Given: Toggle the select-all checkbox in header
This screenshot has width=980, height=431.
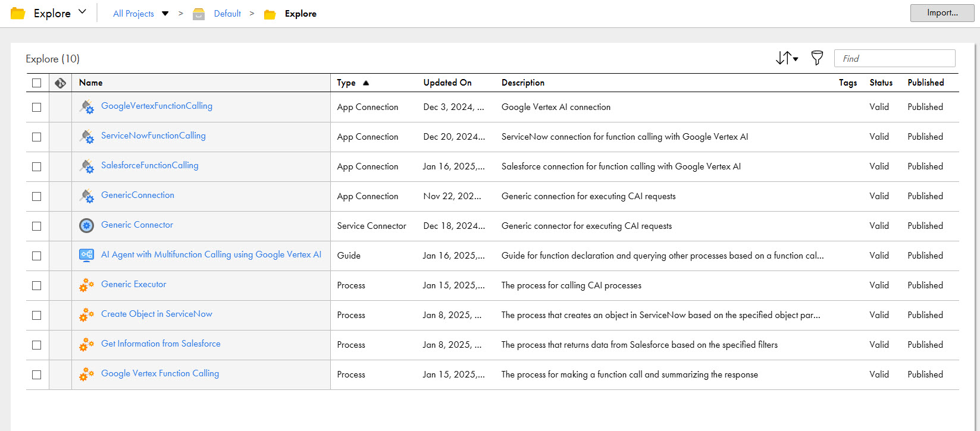Looking at the screenshot, I should (x=37, y=83).
